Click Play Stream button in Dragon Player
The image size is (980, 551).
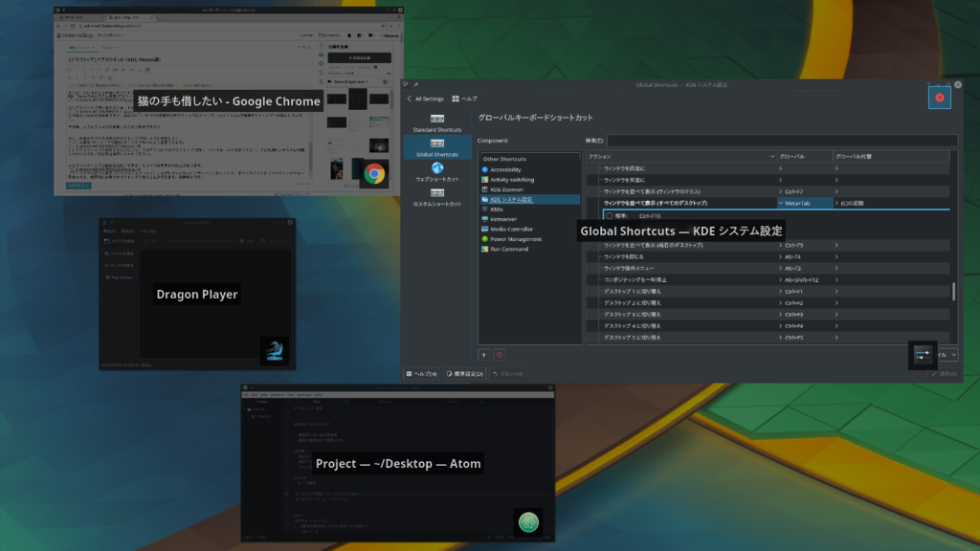(x=119, y=277)
